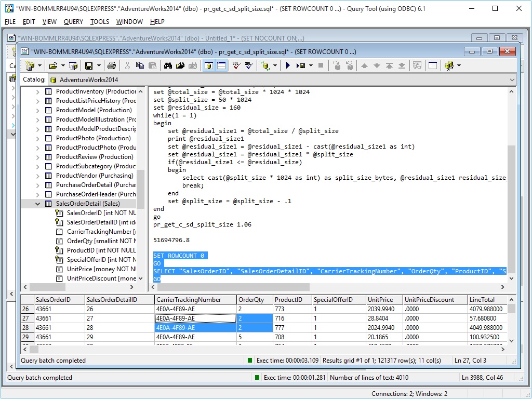This screenshot has width=532, height=399.
Task: Click the SQL editor vertical scrollbar thumb
Action: pos(511,209)
